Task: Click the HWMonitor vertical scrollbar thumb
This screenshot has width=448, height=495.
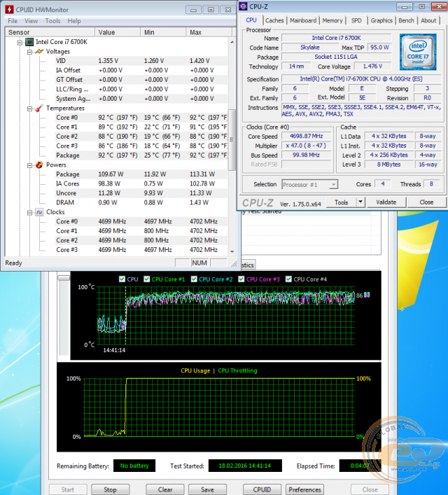Action: tap(232, 139)
